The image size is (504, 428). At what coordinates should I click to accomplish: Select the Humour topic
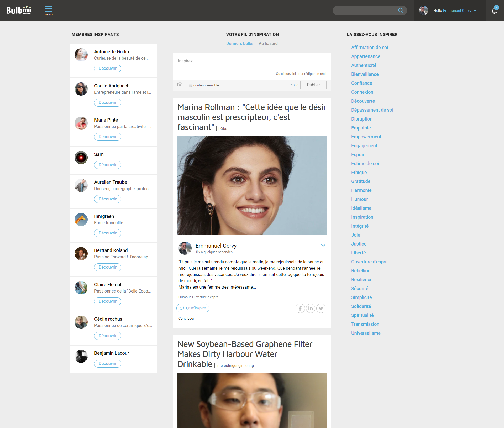(360, 199)
